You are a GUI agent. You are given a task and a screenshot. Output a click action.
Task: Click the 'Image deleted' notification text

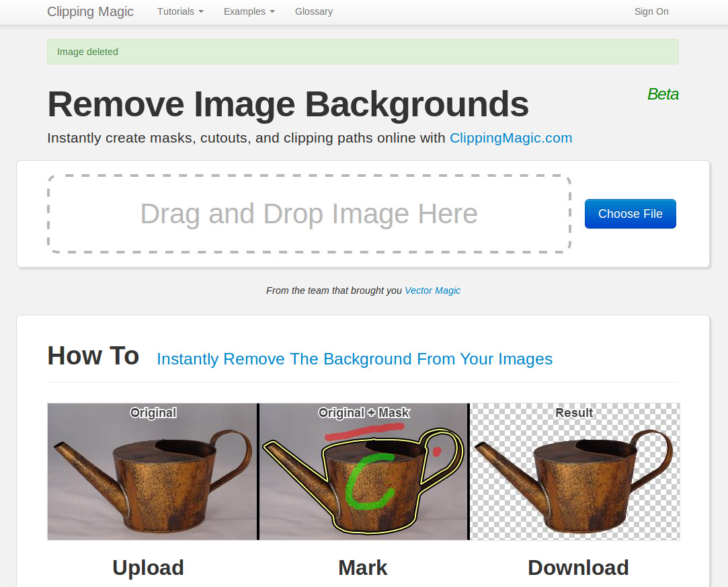(x=88, y=52)
